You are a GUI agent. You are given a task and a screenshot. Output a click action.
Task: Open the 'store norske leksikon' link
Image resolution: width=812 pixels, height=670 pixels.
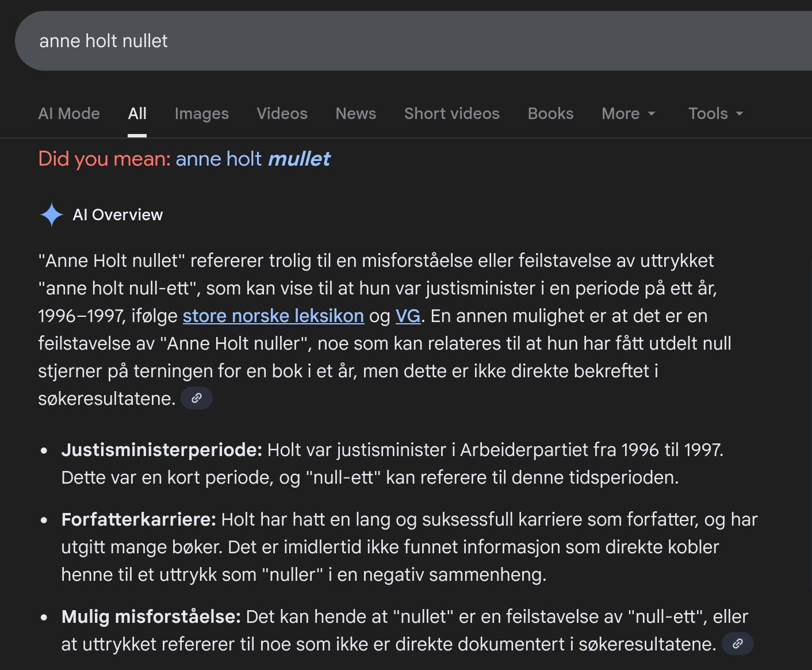273,316
